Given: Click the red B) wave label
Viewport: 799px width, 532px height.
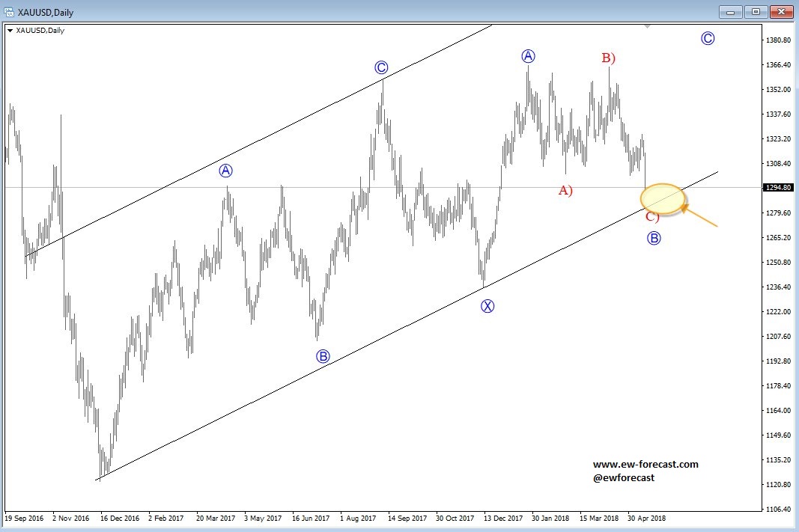Looking at the screenshot, I should 609,58.
